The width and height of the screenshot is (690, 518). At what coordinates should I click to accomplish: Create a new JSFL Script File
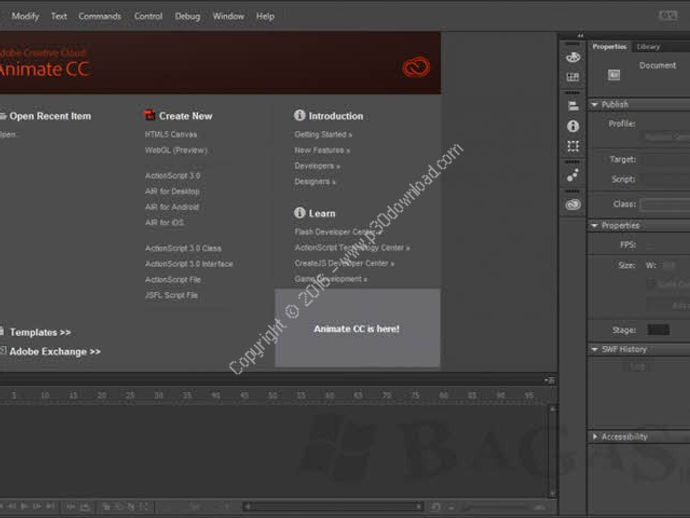tap(171, 295)
